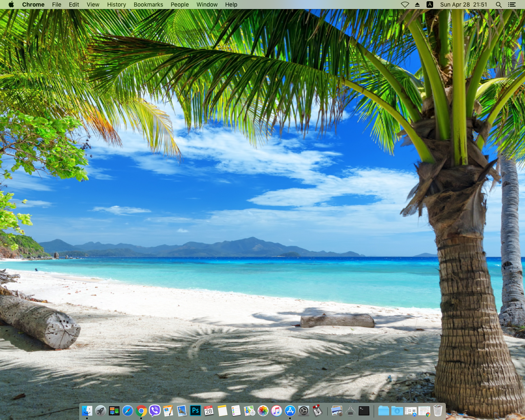Open the Wi-Fi status menu
This screenshot has height=420, width=525.
tap(405, 5)
